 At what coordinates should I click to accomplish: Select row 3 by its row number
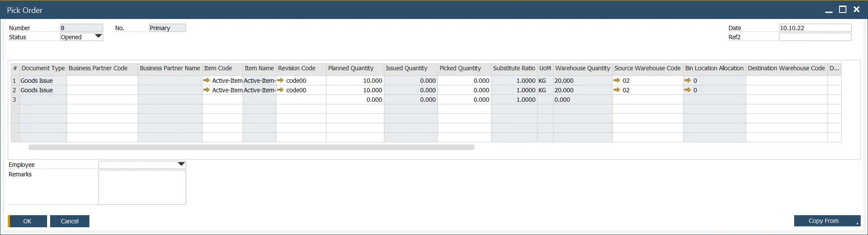click(x=15, y=100)
